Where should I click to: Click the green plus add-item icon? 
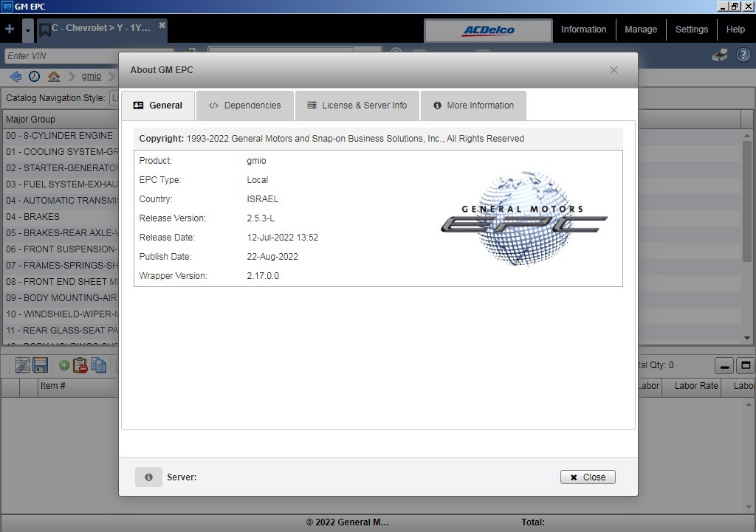63,365
